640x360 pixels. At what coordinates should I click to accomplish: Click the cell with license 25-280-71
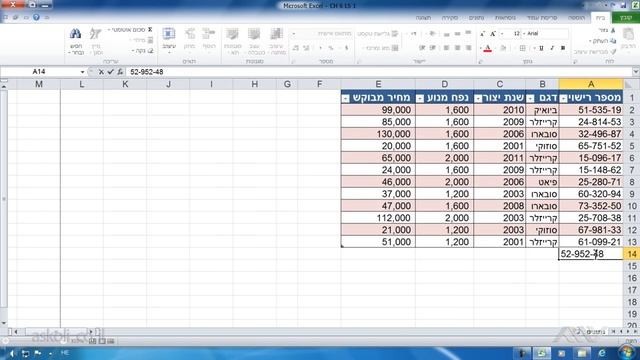coord(591,182)
